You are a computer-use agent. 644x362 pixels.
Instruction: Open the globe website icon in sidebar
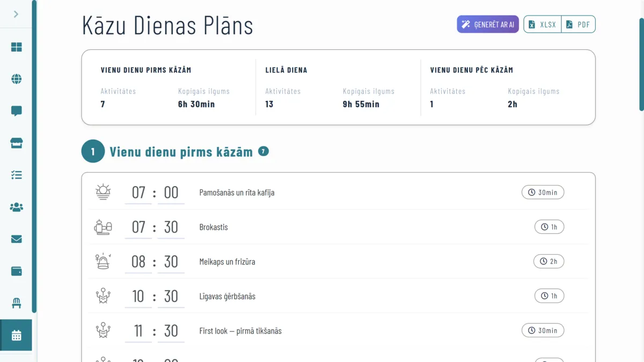(17, 79)
